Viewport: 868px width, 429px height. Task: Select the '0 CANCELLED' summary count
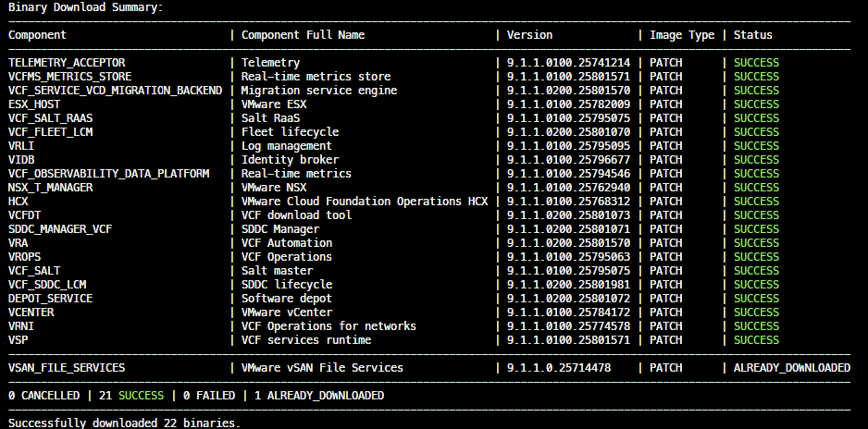pos(43,396)
